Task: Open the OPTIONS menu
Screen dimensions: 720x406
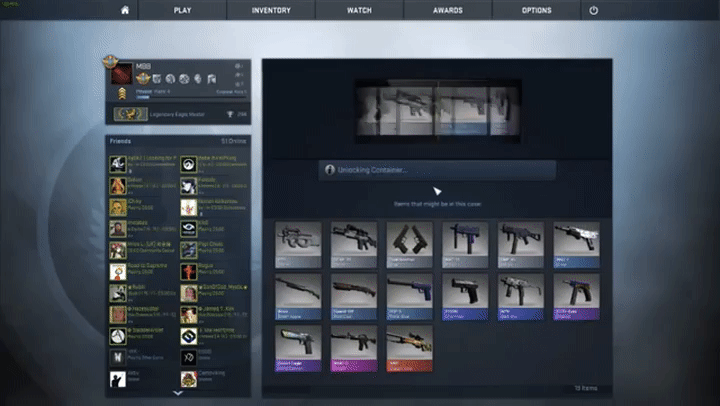Action: 536,10
